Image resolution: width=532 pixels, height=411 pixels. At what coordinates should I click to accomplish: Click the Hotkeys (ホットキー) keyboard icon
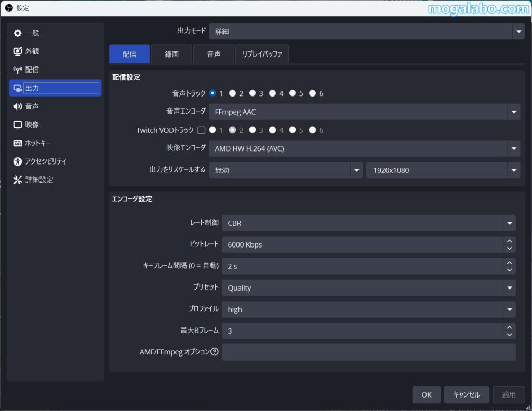17,143
